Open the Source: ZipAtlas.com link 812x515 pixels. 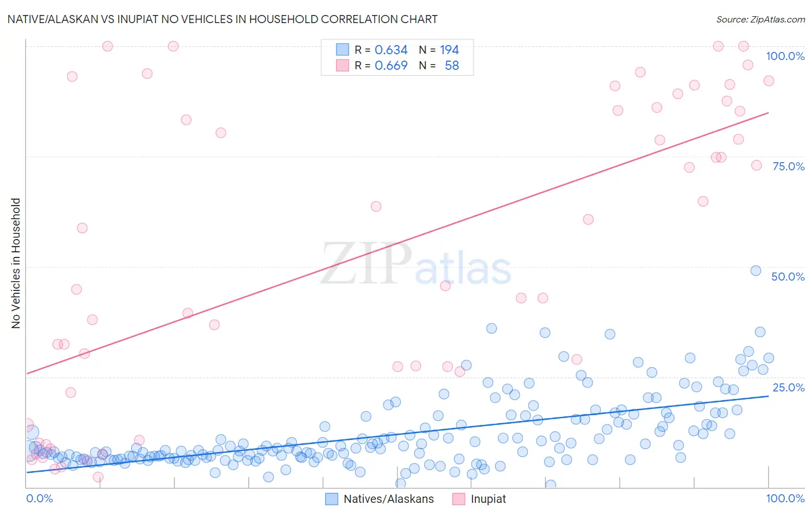(x=761, y=19)
